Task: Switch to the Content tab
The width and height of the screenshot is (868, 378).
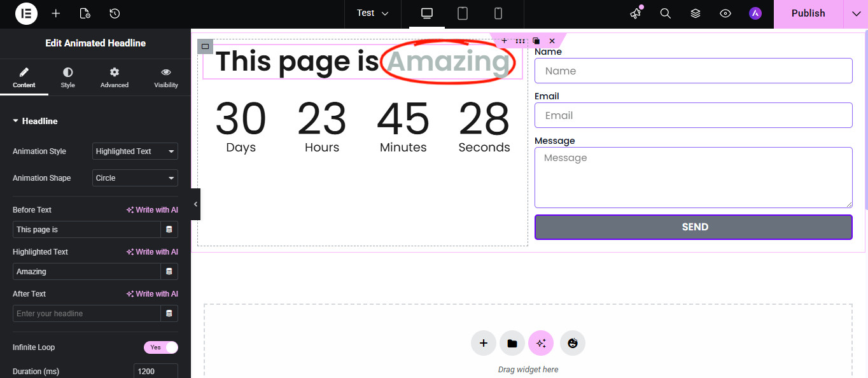Action: pos(24,78)
